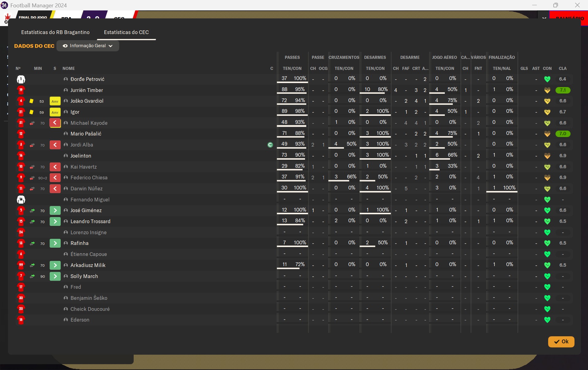Sort by the CON condition column header
The width and height of the screenshot is (588, 370).
(x=547, y=68)
